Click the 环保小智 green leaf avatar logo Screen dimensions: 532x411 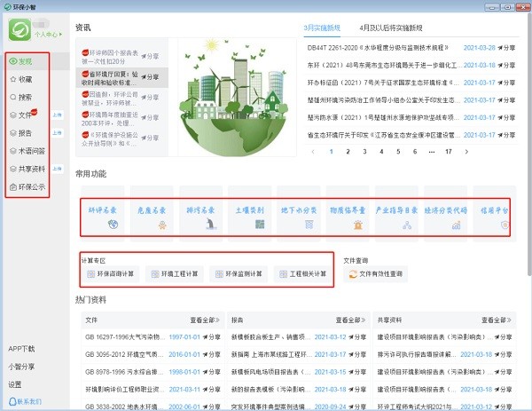[x=20, y=30]
